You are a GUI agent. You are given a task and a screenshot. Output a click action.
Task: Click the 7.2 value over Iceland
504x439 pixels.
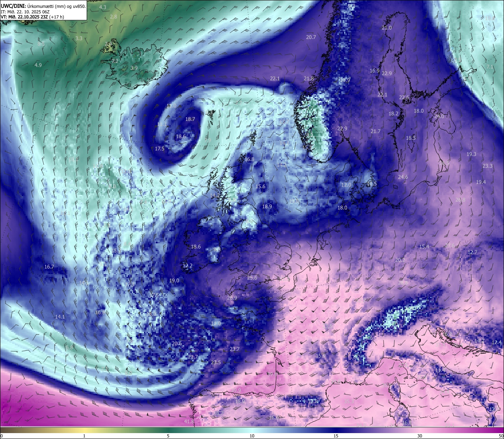(115, 61)
